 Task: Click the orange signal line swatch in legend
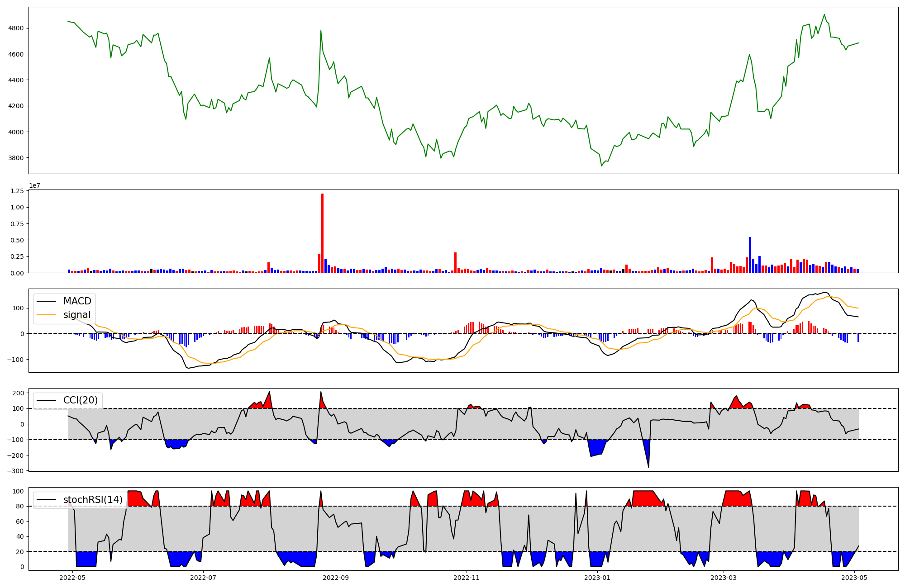[x=47, y=315]
